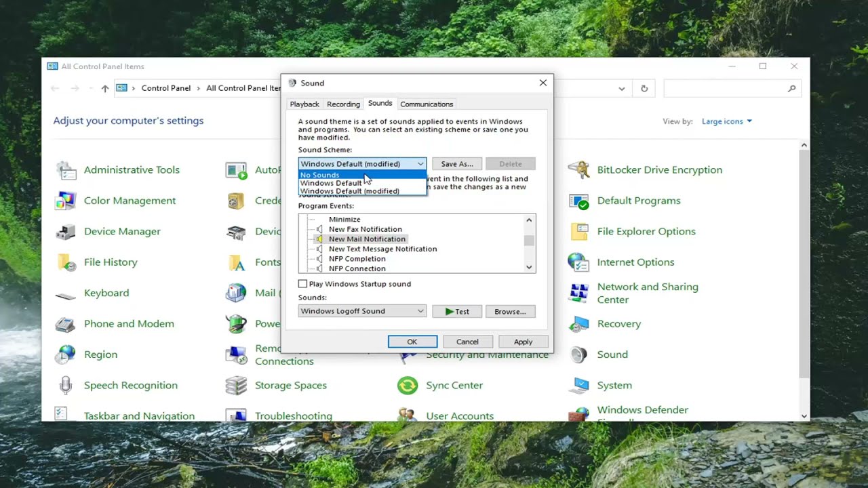Screen dimensions: 868x488
Task: Click Control Panel scrollbar down arrow
Action: [x=804, y=416]
